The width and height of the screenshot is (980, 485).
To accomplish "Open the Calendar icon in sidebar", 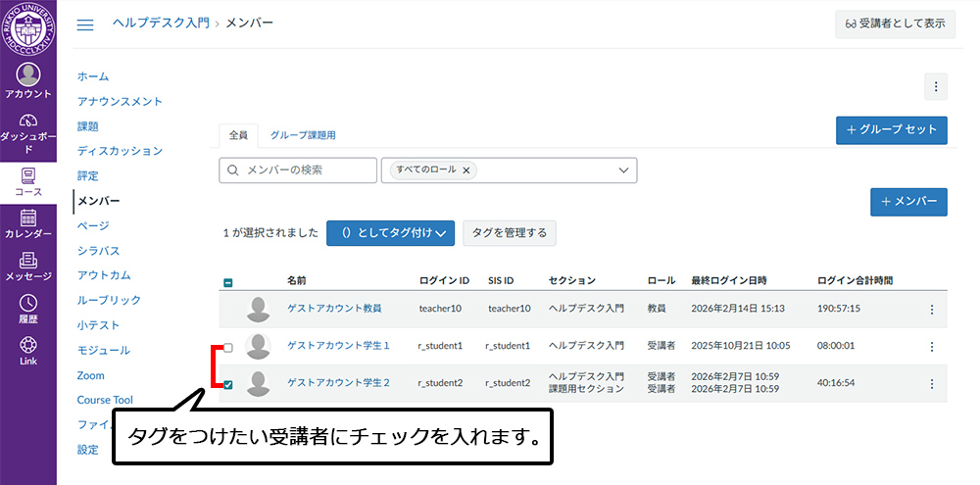I will 28,223.
